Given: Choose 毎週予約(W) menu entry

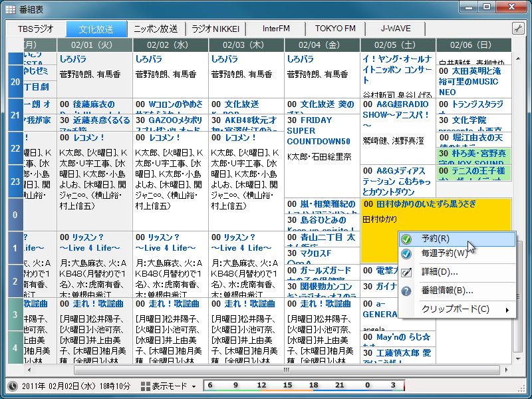Looking at the screenshot, I should click(x=458, y=253).
